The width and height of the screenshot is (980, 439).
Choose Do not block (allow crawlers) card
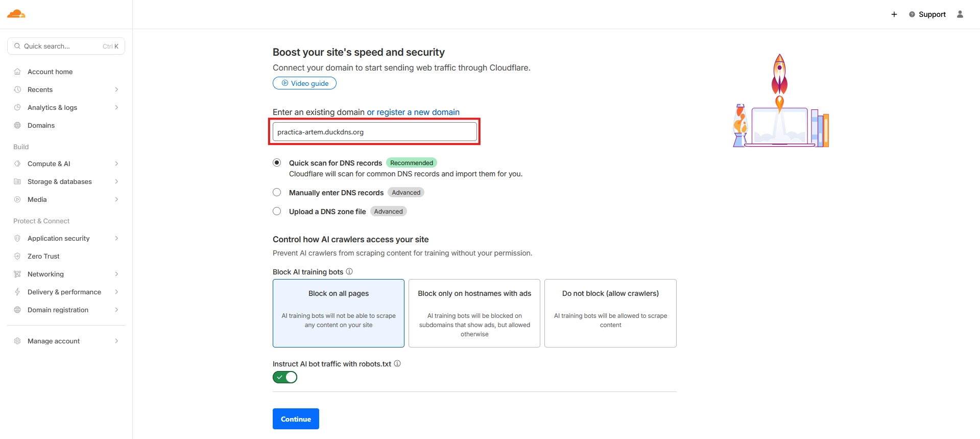pyautogui.click(x=610, y=313)
